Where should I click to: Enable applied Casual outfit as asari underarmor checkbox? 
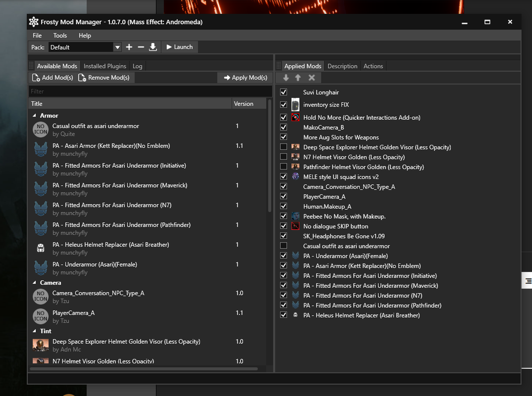[x=284, y=246]
